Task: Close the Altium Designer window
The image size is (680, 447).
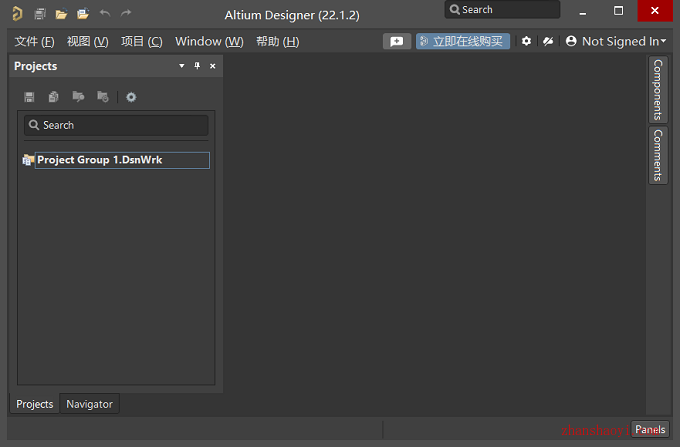Action: click(x=655, y=11)
